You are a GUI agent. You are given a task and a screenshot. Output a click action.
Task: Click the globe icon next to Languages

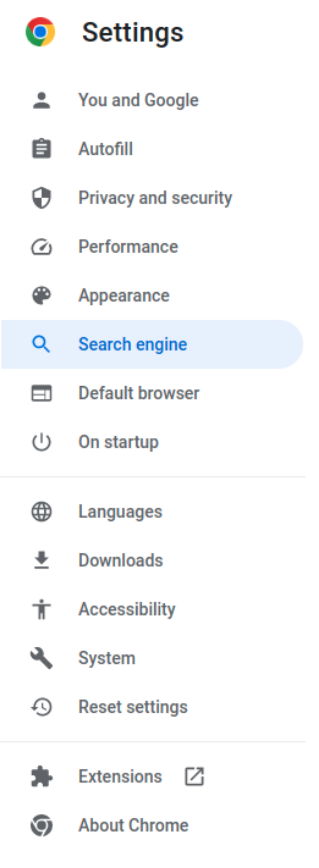click(41, 511)
